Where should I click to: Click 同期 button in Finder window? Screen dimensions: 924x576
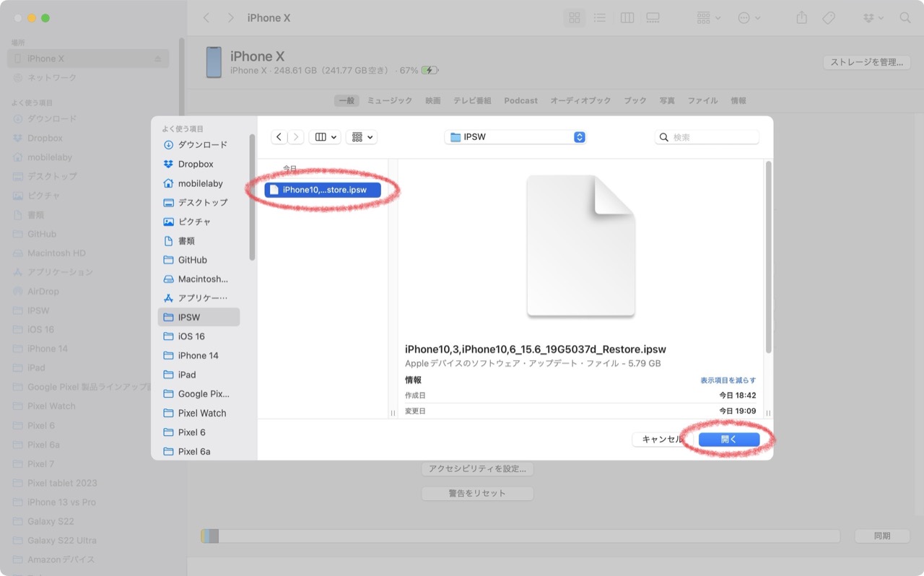(881, 536)
